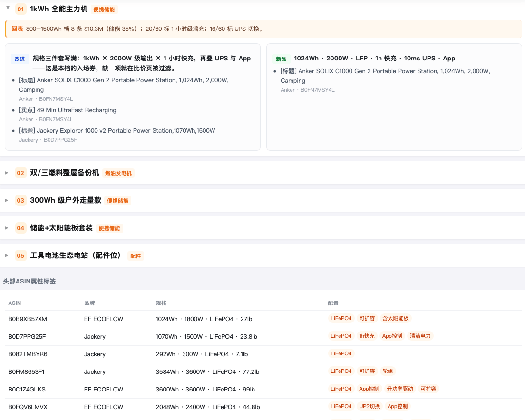525x420 pixels.
Task: Click 升功率驱动 tag in B0C1Z4GLKS row
Action: [x=400, y=389]
